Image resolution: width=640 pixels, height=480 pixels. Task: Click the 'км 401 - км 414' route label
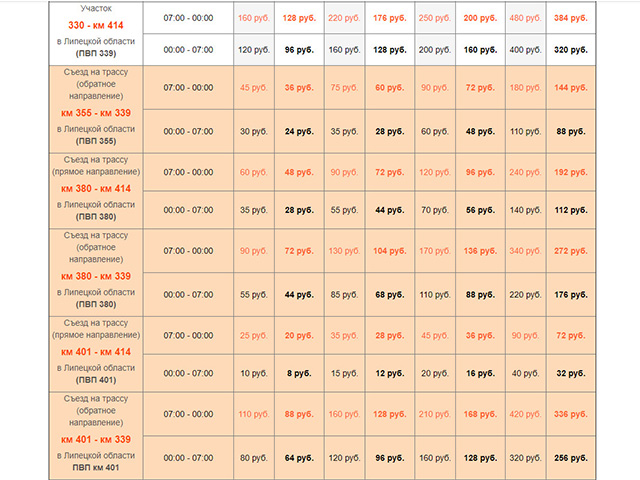(96, 352)
